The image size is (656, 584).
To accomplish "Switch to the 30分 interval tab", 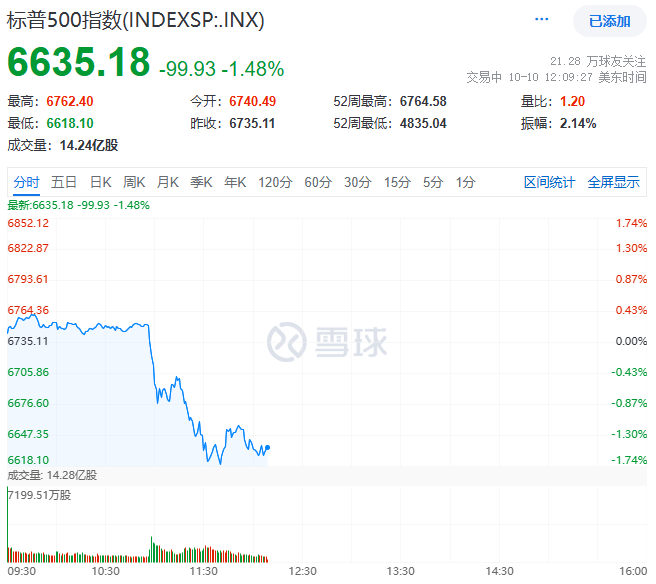I will point(357,182).
